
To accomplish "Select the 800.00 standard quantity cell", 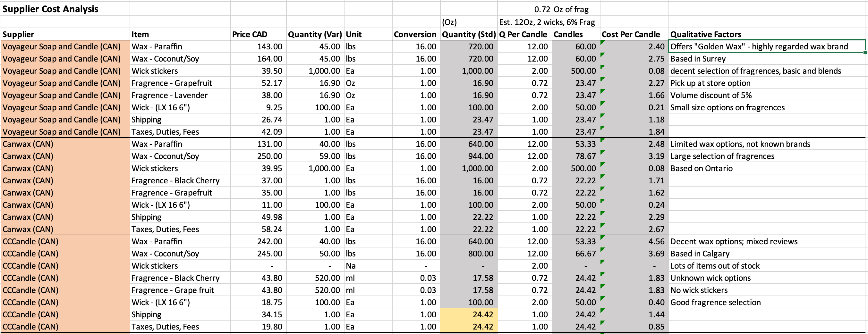I will point(469,254).
